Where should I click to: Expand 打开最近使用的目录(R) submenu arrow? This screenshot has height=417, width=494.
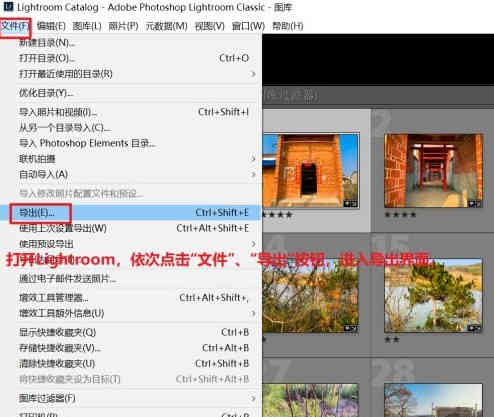coord(253,74)
